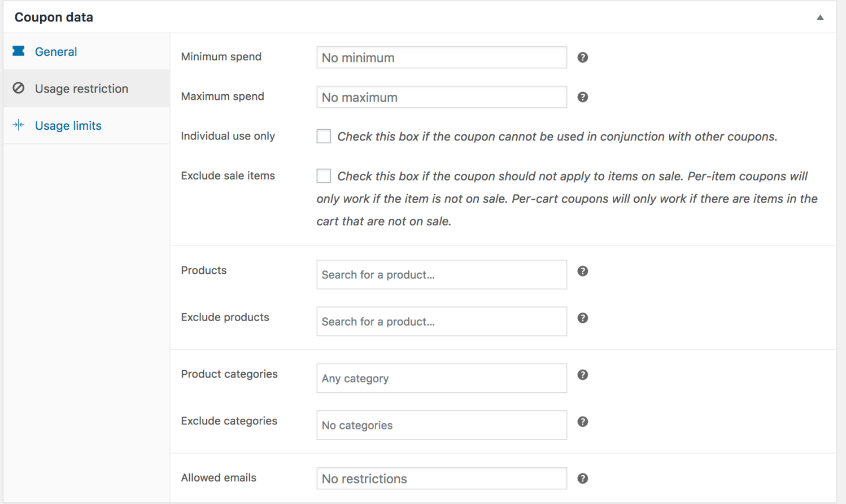Click the ticket icon beside General
Screen dimensions: 846x504
[19, 51]
